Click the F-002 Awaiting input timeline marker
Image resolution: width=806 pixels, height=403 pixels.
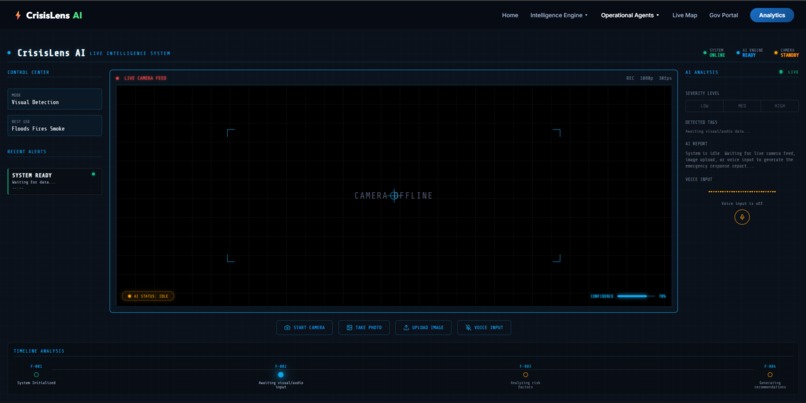(281, 375)
